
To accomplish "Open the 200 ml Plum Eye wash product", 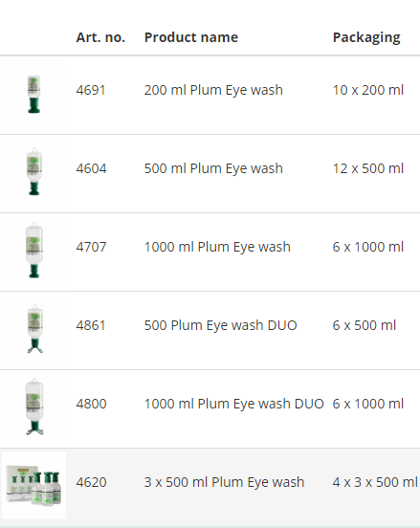I will [x=213, y=90].
